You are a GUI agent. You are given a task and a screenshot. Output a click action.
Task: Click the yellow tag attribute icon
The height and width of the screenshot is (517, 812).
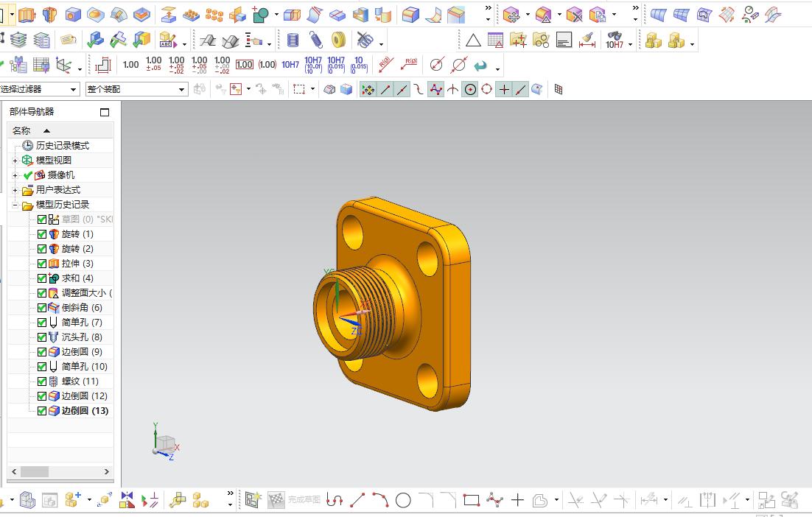68,40
